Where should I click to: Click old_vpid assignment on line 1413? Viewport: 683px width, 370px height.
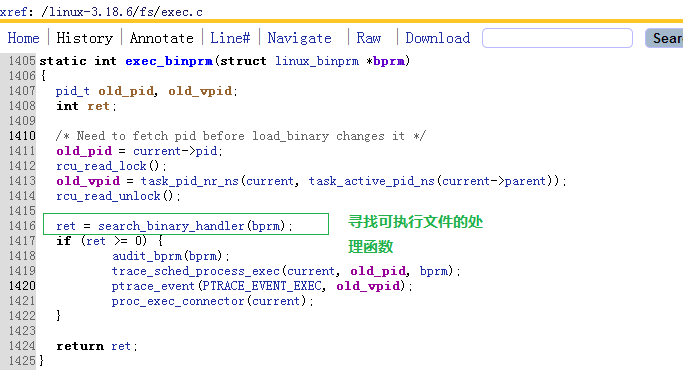click(88, 181)
